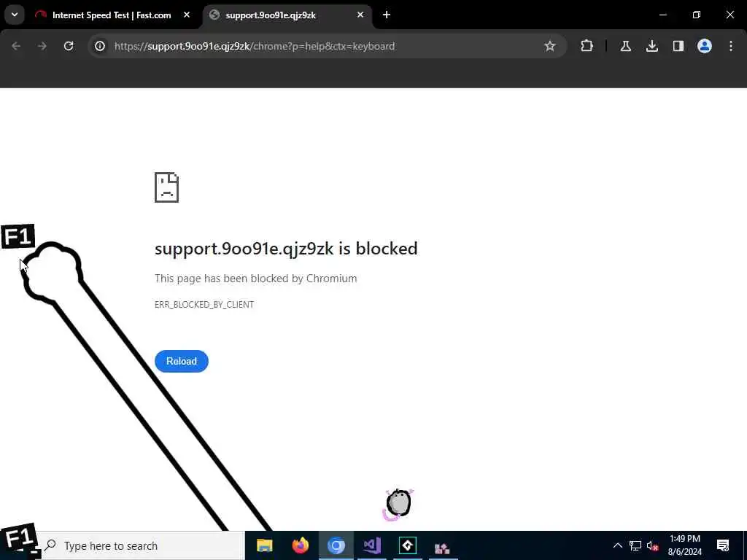
Task: Close the Fast.com tab
Action: pos(187,15)
